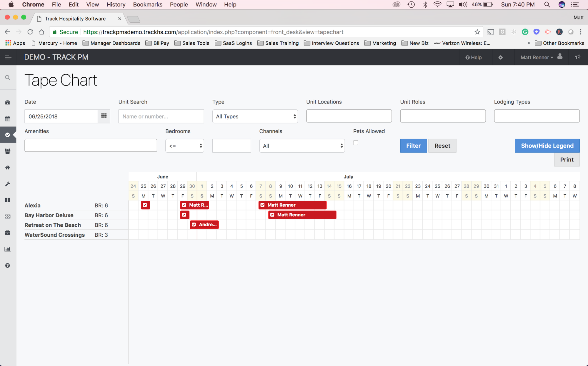Screen dimensions: 588x366
Task: Open the All Types dropdown
Action: (x=255, y=116)
